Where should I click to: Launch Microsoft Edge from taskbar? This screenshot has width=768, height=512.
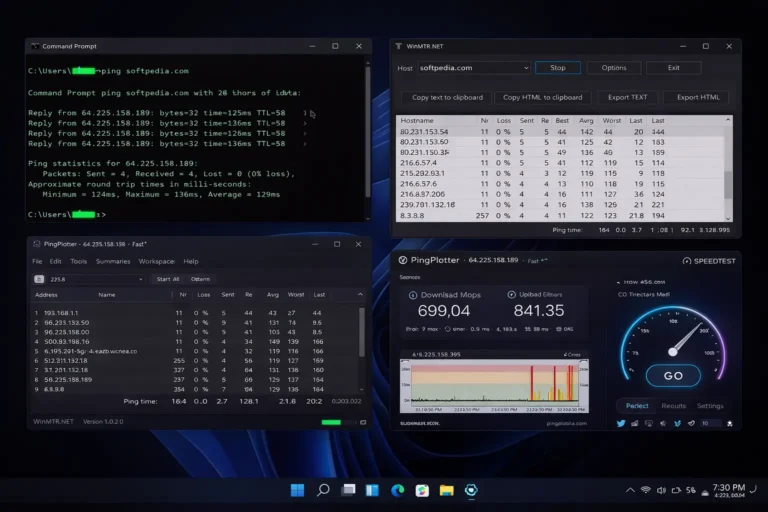(398, 490)
